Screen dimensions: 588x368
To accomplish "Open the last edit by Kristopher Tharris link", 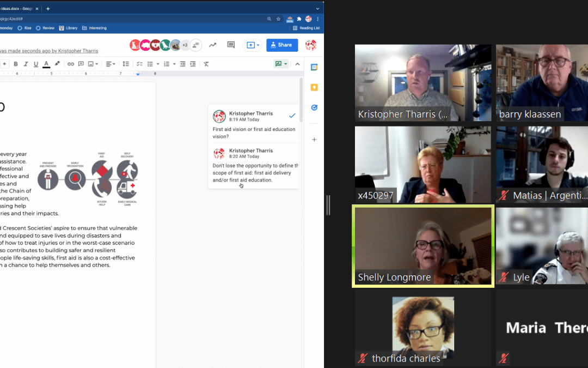I will click(49, 51).
